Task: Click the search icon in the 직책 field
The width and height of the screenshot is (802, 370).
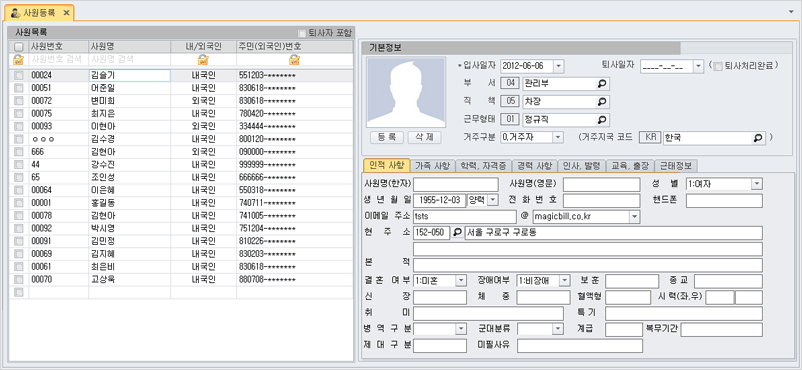Action: [603, 102]
